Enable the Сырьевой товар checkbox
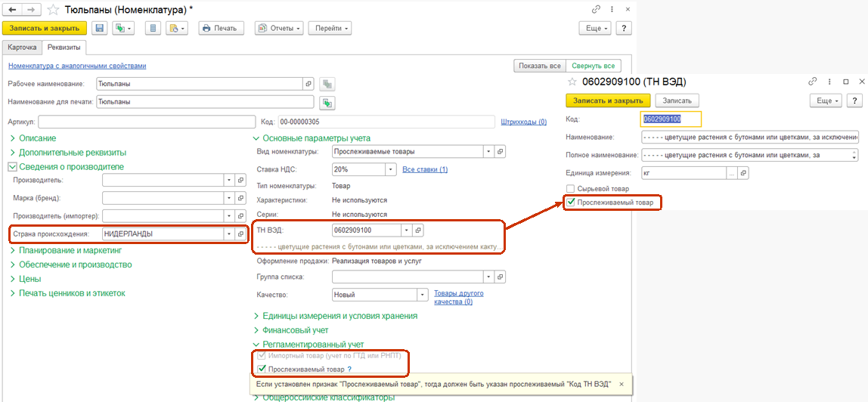 point(571,188)
